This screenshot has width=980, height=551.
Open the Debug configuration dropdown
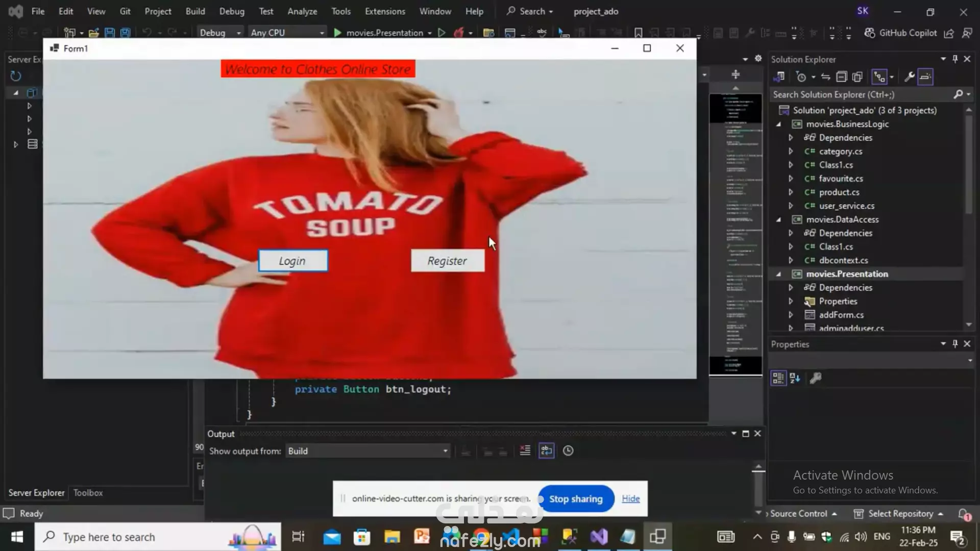tap(220, 33)
